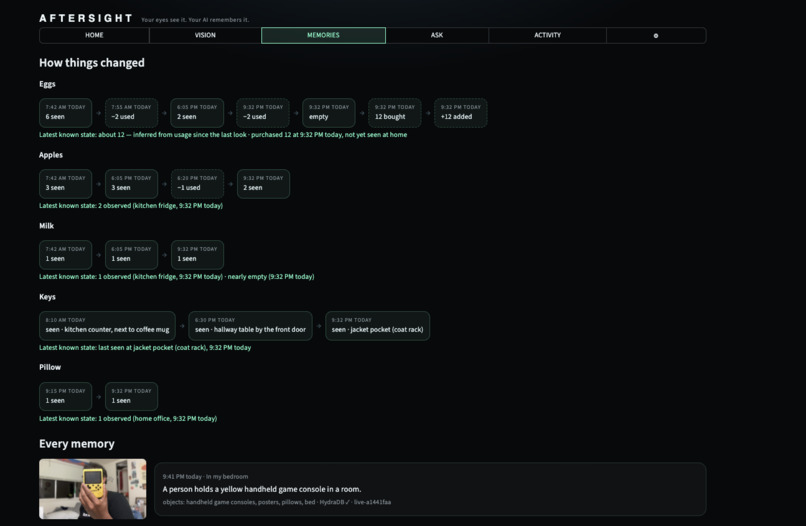Click Pillow status '1 observed (home office'

coord(128,419)
